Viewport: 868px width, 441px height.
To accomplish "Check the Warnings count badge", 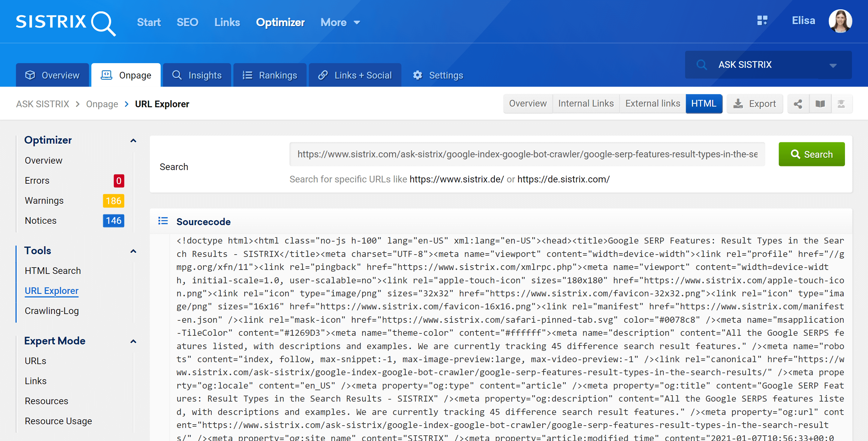I will coord(113,200).
